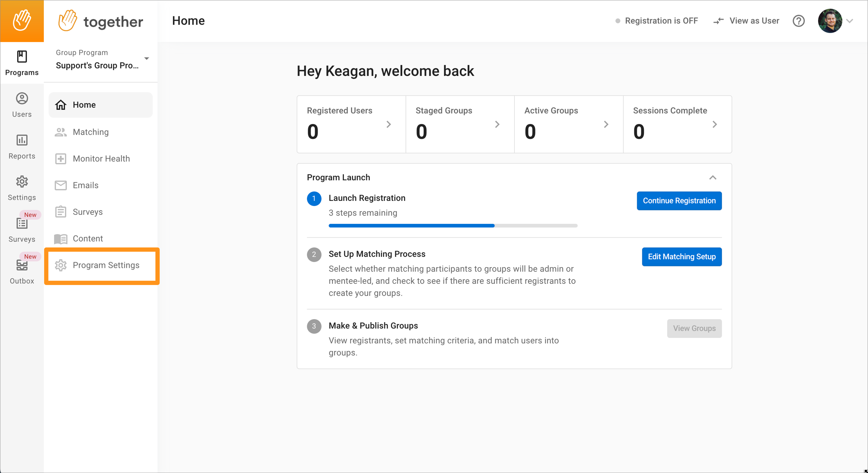This screenshot has width=868, height=473.
Task: Click the New badge above Outbox
Action: (30, 257)
